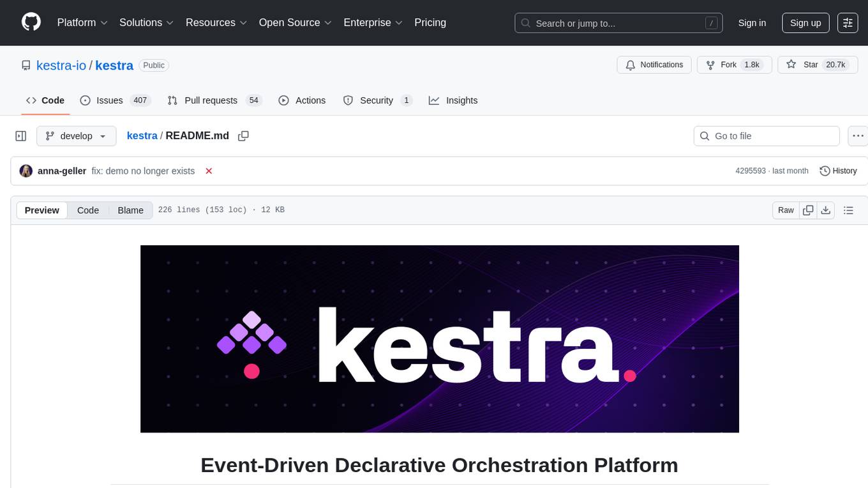Click the star count 20.7k
Image resolution: width=868 pixels, height=488 pixels.
click(x=835, y=65)
